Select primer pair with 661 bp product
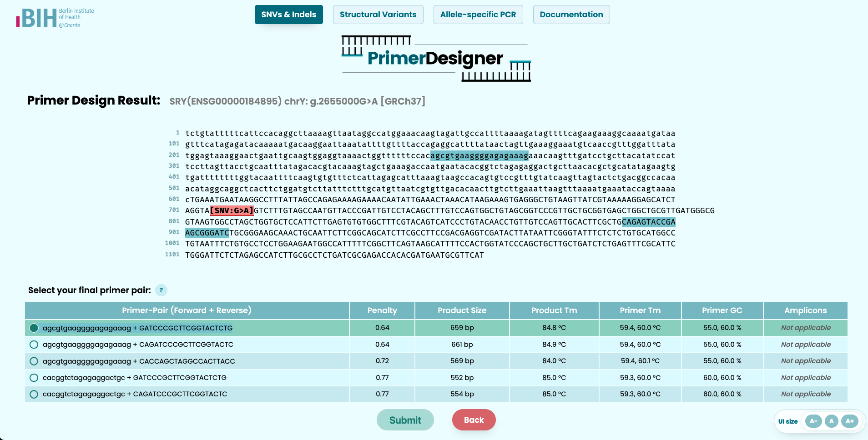868x440 pixels. pos(34,345)
